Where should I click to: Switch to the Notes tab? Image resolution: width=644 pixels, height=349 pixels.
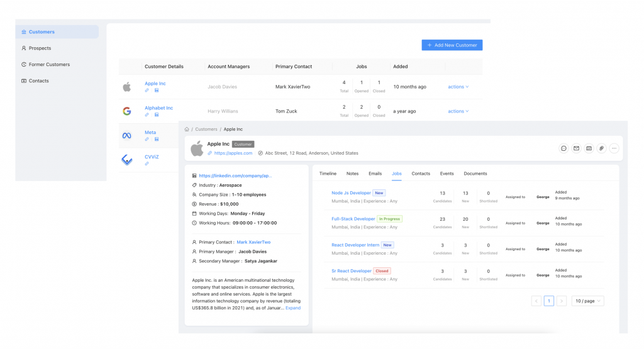click(352, 174)
